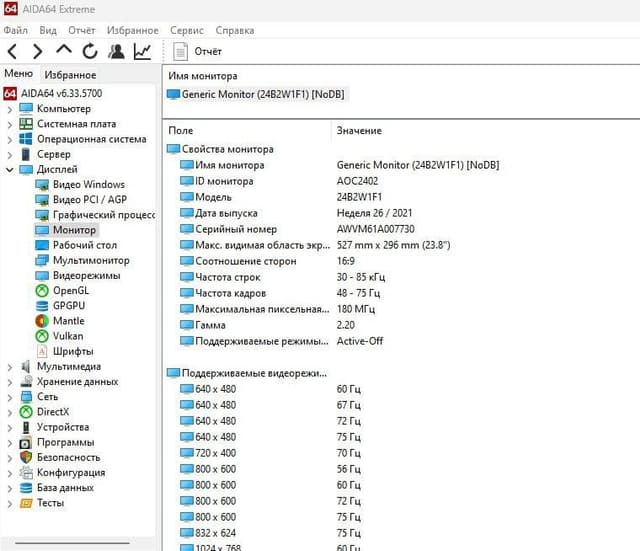
Task: Expand the Операционная система tree node
Action: click(10, 140)
